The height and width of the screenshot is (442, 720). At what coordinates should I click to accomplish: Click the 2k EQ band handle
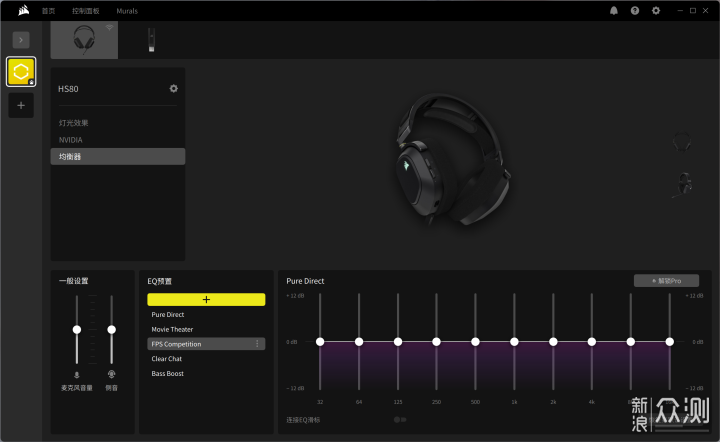tap(553, 342)
